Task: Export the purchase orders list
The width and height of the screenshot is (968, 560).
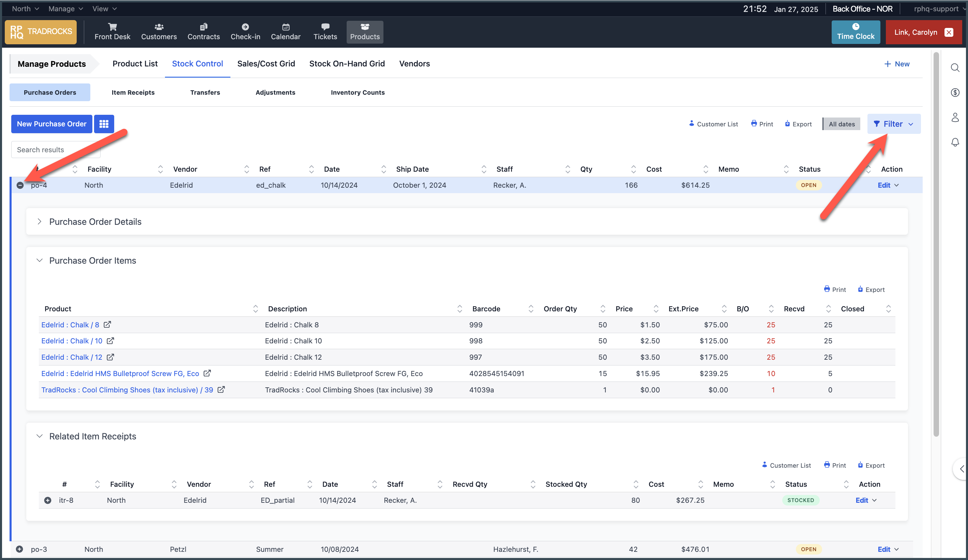Action: pos(798,124)
